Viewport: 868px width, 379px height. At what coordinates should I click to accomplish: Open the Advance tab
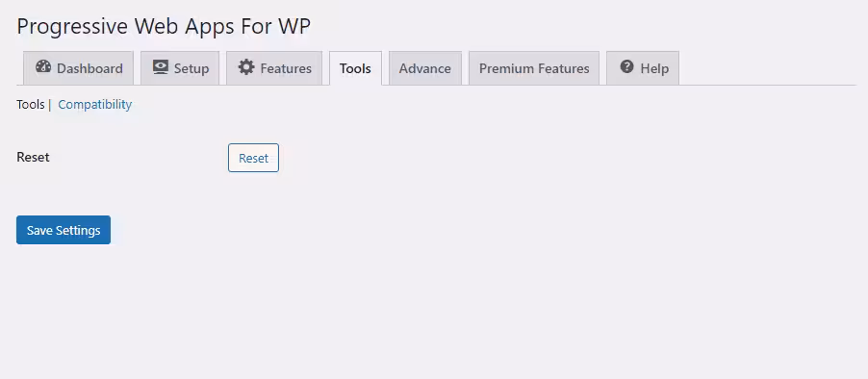[425, 68]
